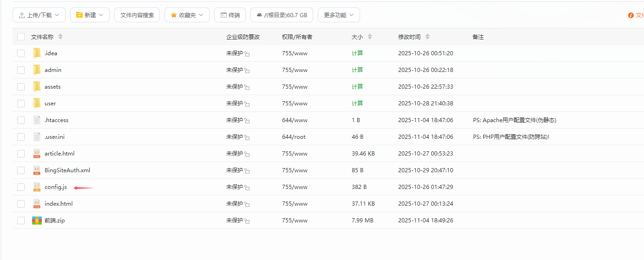Open the 前端.zip file name

(55, 221)
